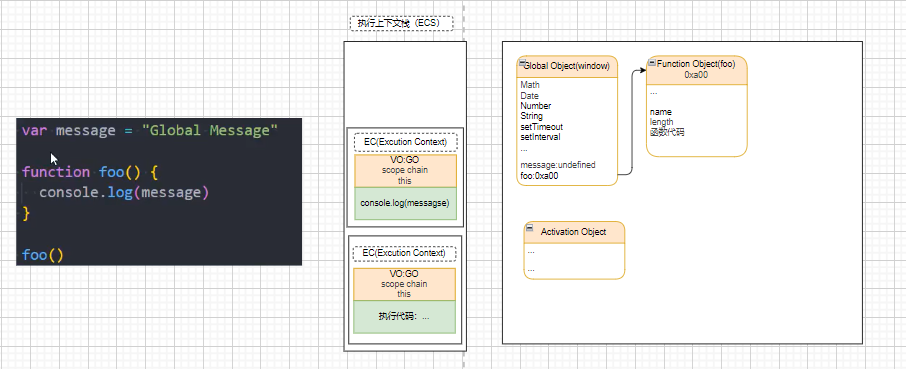This screenshot has height=369, width=906.
Task: Click the foo:0xa00 entry
Action: coord(539,176)
